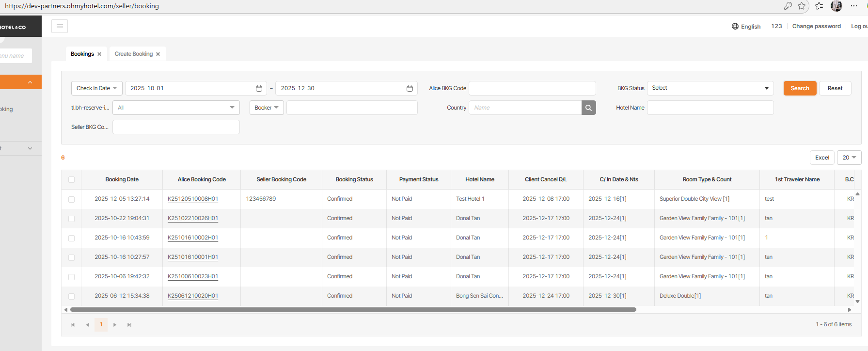Expand the BKG Status Select dropdown

click(710, 88)
